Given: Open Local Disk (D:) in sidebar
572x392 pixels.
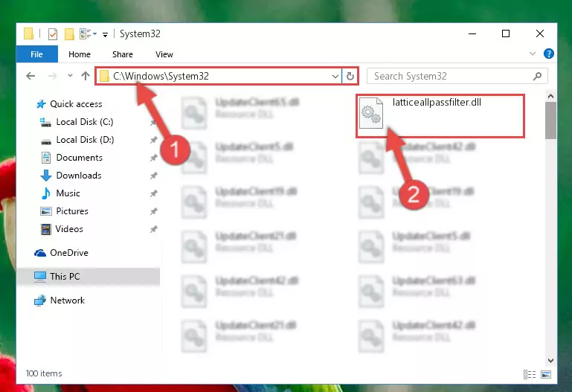Looking at the screenshot, I should click(x=77, y=140).
